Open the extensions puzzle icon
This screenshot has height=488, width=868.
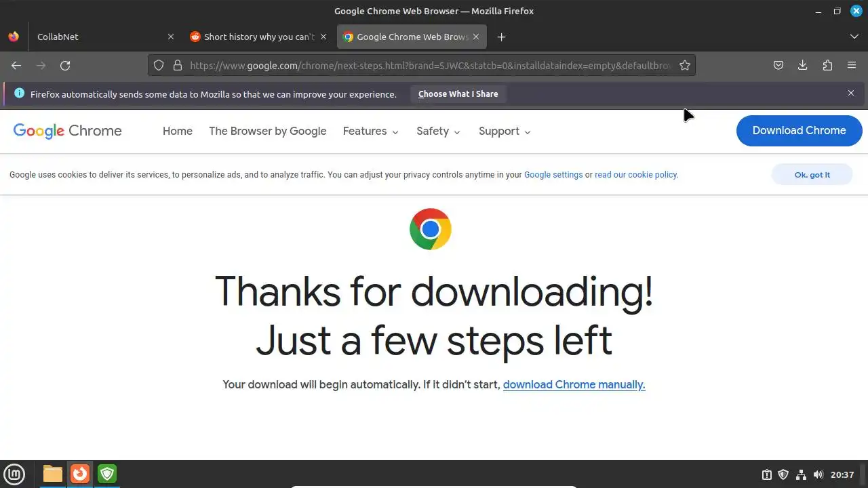tap(827, 65)
